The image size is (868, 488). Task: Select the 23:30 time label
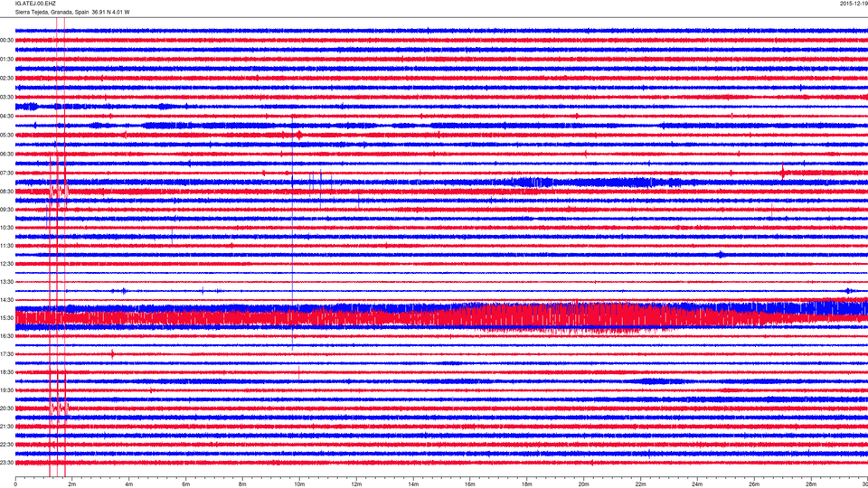(6, 463)
